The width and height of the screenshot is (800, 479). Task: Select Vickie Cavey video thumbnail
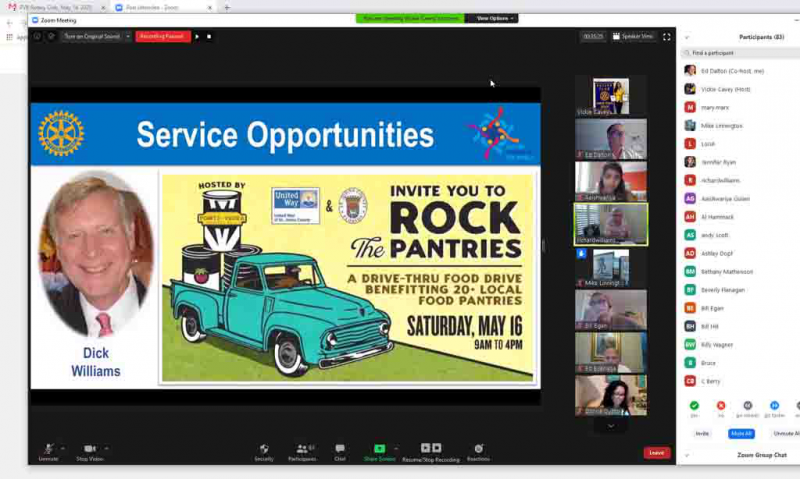(x=611, y=96)
